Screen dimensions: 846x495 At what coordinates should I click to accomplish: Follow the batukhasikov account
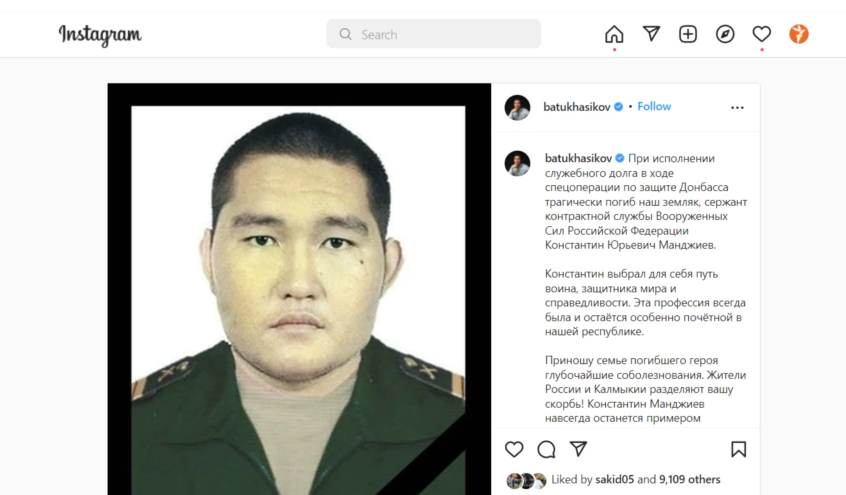click(x=654, y=106)
